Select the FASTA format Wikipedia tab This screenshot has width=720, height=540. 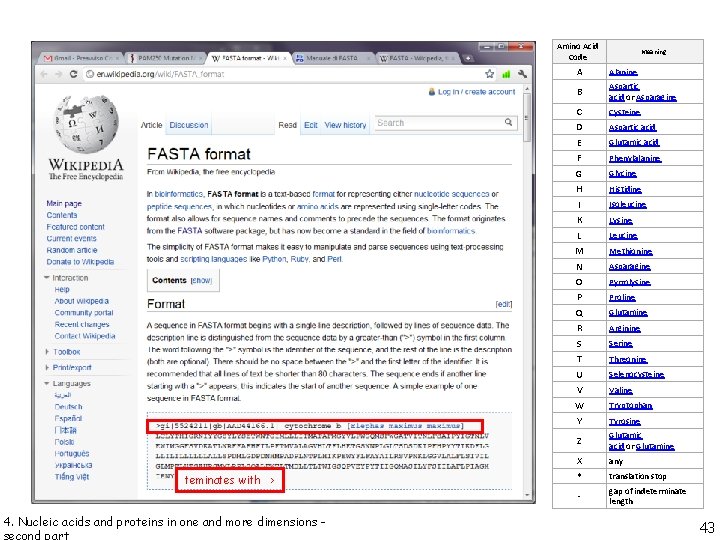pos(249,58)
